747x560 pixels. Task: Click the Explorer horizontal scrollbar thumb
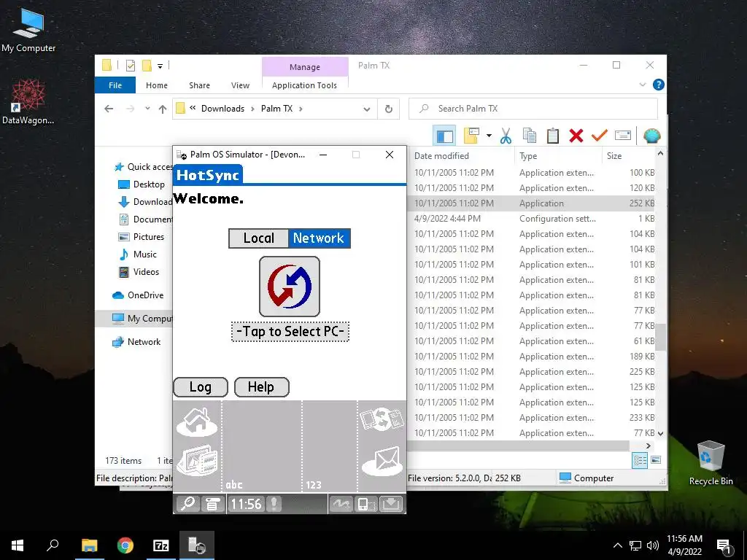[519, 446]
